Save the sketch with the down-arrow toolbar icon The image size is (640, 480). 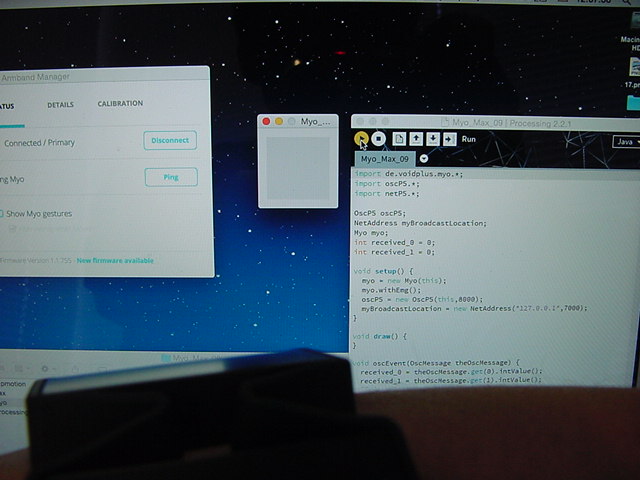coord(433,139)
